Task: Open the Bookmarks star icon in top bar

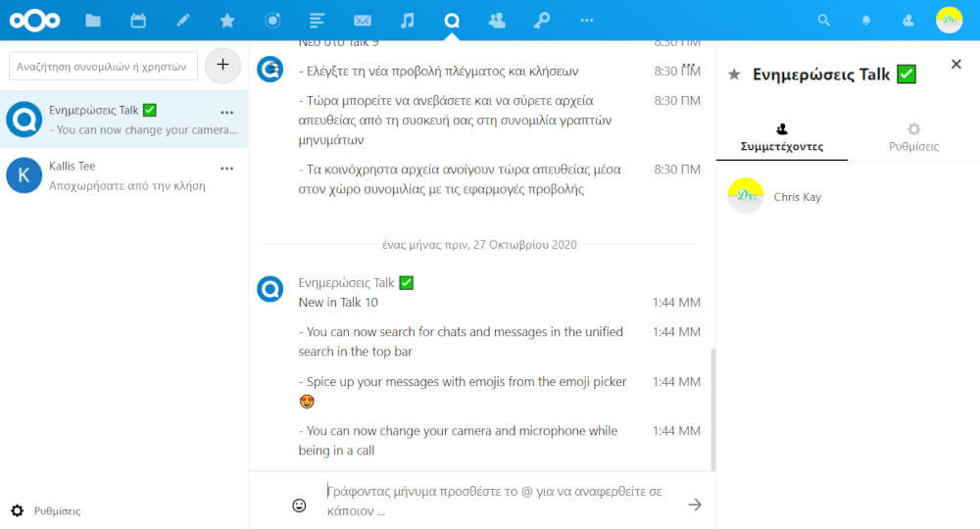Action: (227, 21)
